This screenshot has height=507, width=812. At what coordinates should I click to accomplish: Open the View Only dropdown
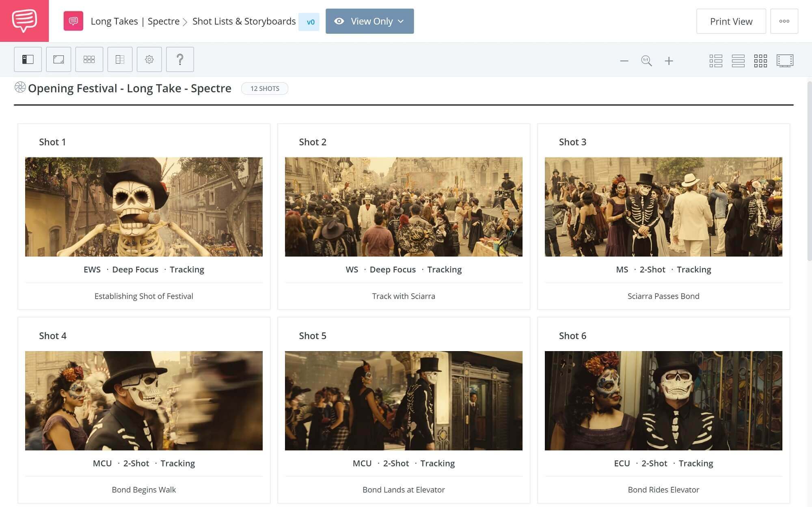[369, 21]
